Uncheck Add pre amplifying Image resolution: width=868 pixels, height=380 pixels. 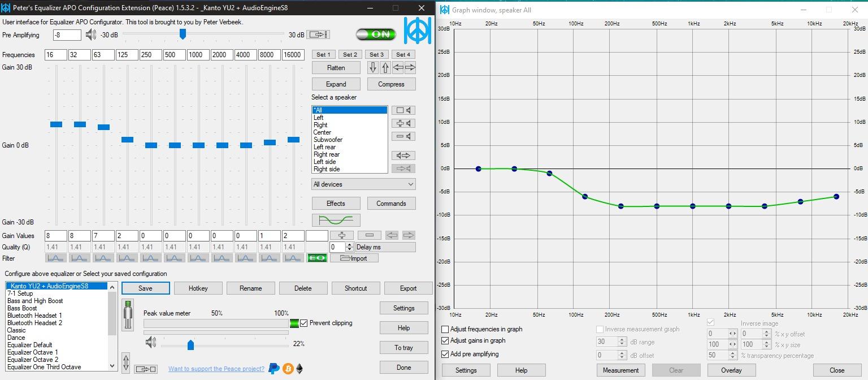point(445,354)
